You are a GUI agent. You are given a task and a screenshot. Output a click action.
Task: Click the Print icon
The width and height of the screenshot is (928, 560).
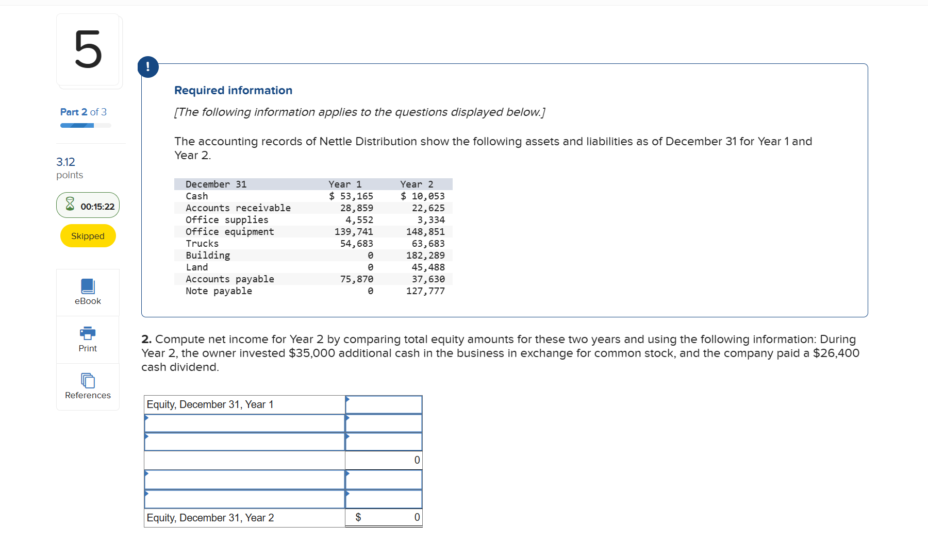coord(88,333)
